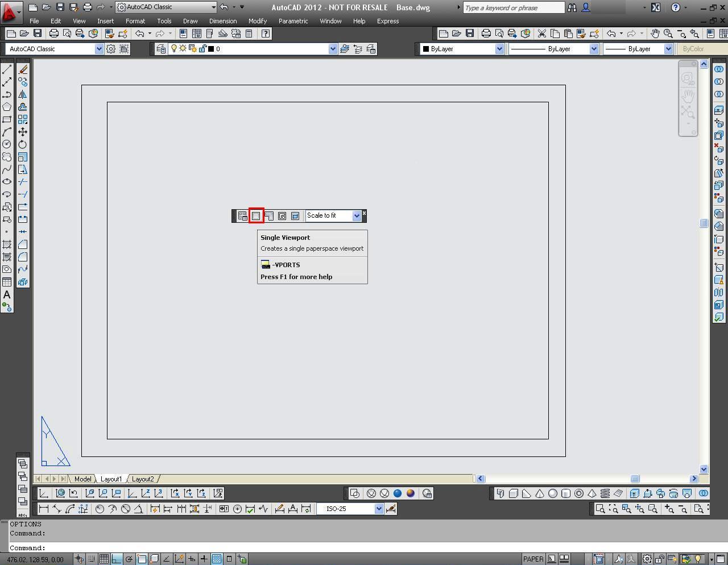
Task: Expand the ISO-25 dimension style dropdown
Action: click(x=380, y=509)
